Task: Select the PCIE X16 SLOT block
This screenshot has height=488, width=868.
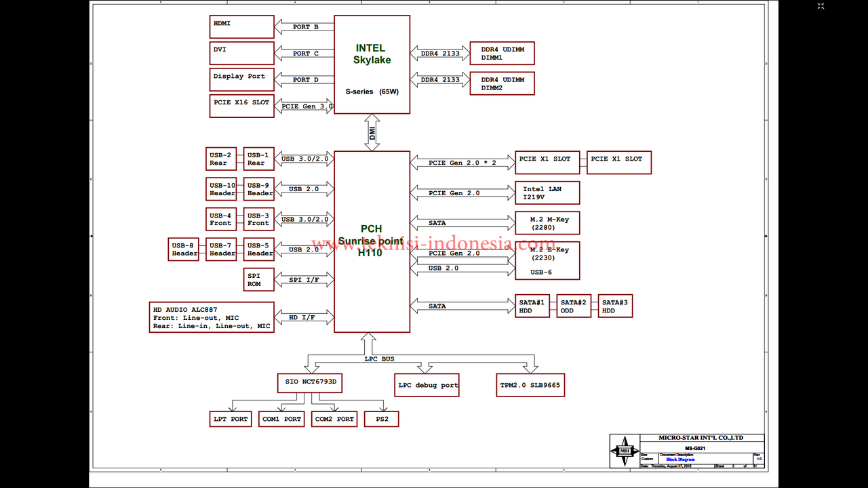Action: 242,106
